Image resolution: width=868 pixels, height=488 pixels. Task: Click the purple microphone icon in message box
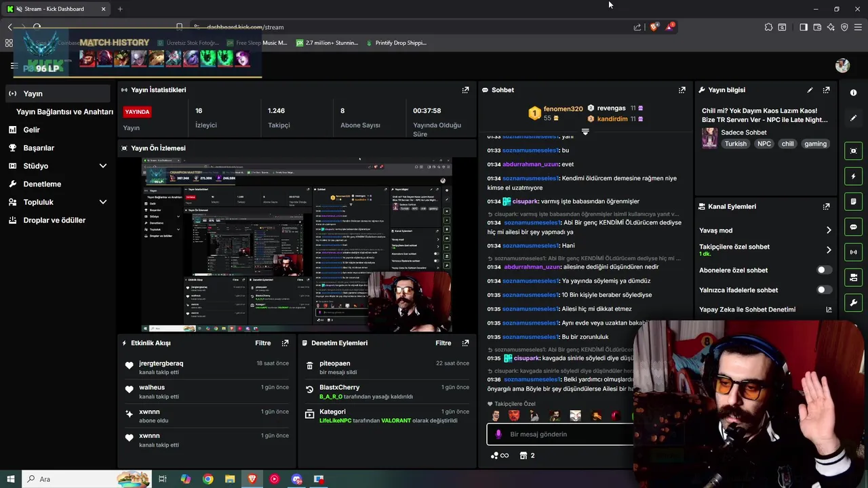tap(498, 434)
